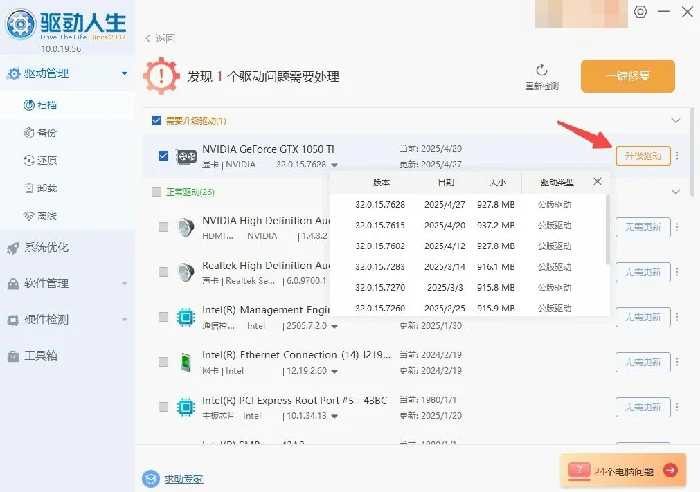Open the 驱动管理 gear icon section
The image size is (700, 492).
(x=13, y=74)
